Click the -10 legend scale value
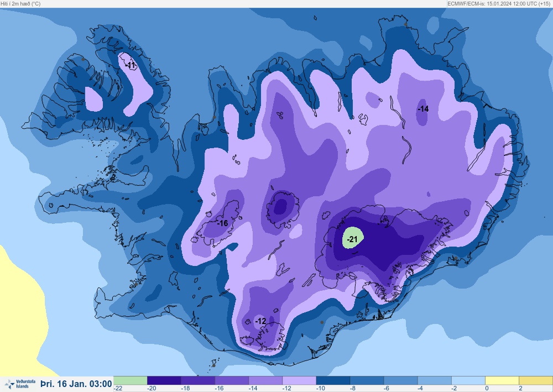Viewport: 553px width, 392px height. pos(320,389)
